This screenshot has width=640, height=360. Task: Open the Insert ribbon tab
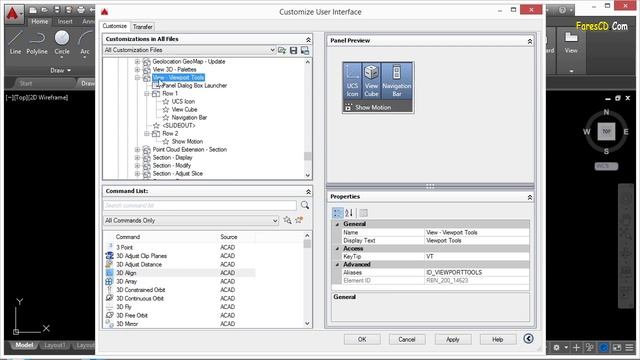pos(65,21)
